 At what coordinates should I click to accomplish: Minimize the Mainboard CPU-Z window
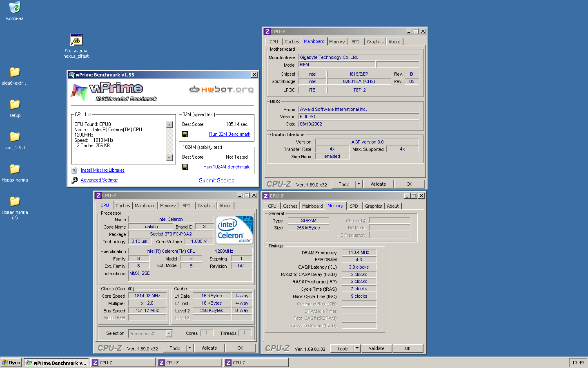[409, 31]
